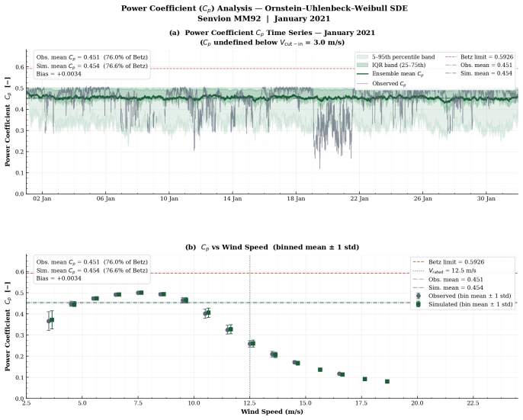523x420 pixels.
Task: Click the statistics annotation box in panel (a)
Action: pyautogui.click(x=92, y=66)
